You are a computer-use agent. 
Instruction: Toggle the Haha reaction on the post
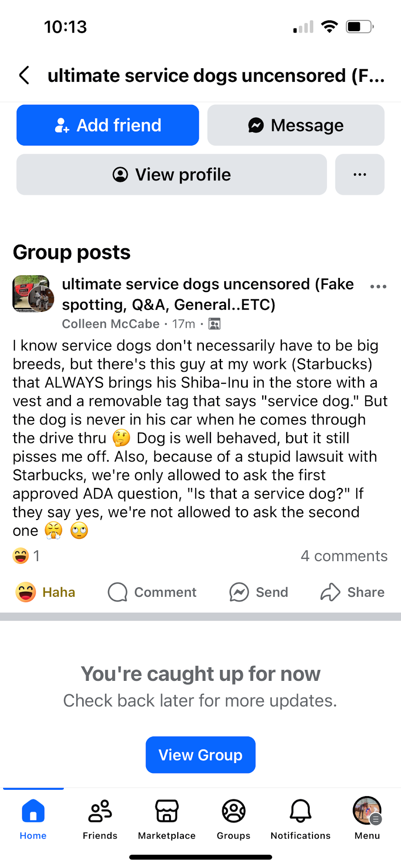click(46, 592)
